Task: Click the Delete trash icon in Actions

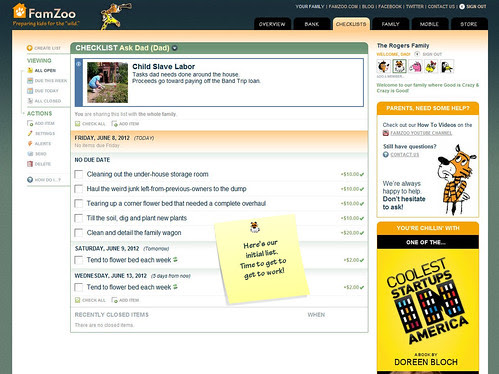Action: pyautogui.click(x=30, y=164)
